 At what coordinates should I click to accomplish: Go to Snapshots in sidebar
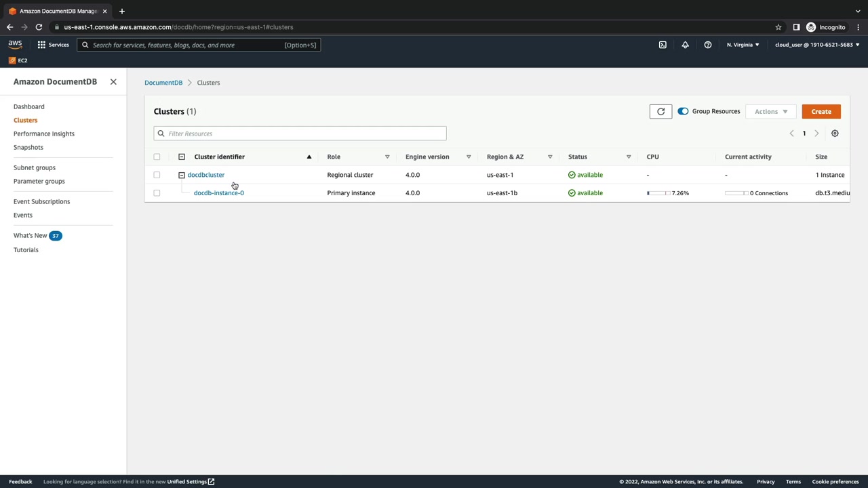(x=28, y=147)
